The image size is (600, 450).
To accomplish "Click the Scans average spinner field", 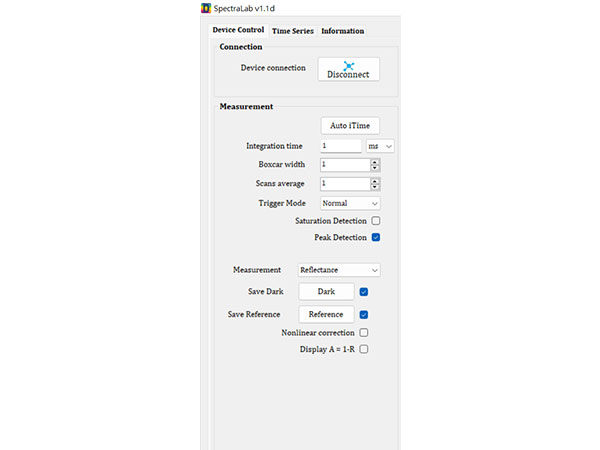I will [x=343, y=184].
